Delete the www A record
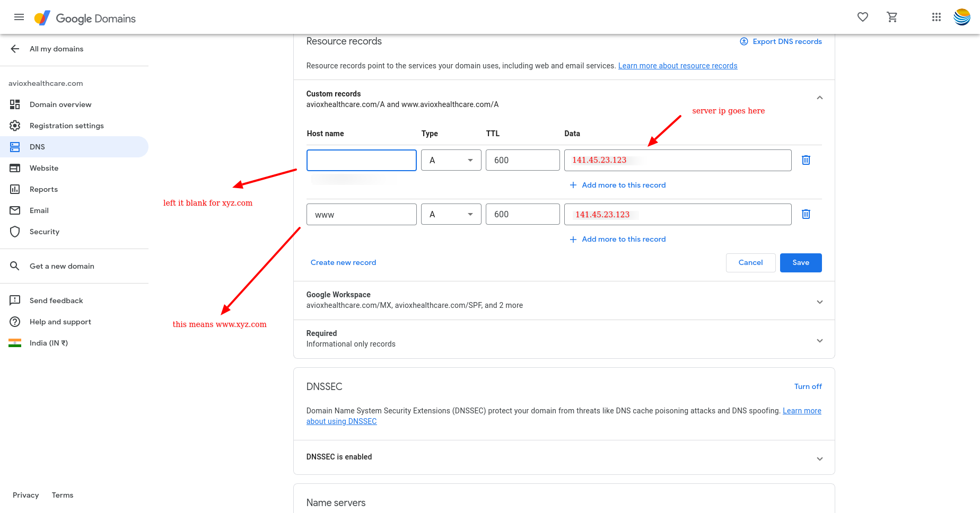The image size is (980, 513). 806,214
